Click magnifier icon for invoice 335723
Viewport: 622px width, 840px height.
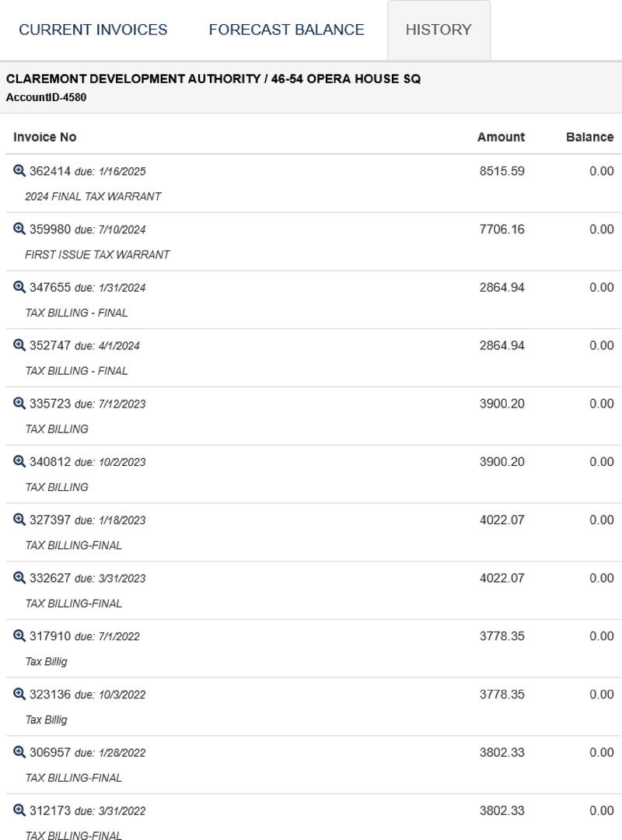19,403
